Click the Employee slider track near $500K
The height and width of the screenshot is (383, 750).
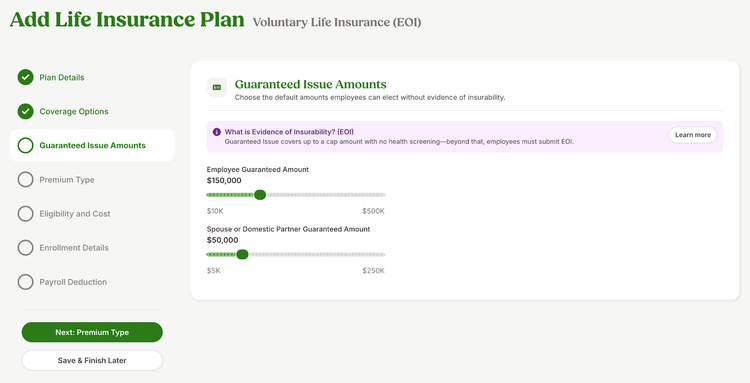[x=380, y=195]
